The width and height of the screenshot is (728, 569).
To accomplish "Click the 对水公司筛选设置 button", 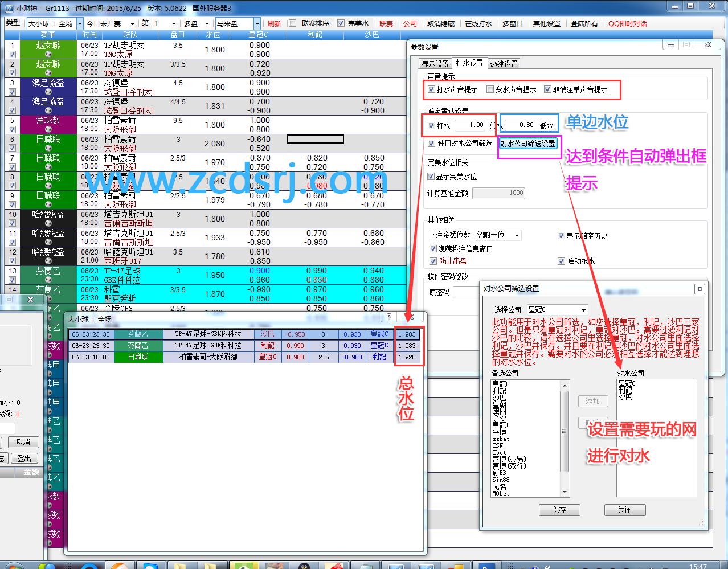I will (527, 144).
